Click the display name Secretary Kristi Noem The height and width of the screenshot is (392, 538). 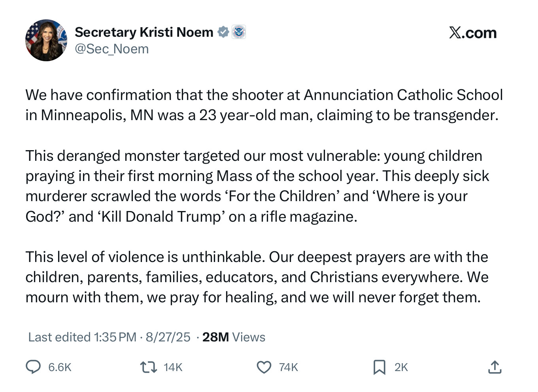144,32
